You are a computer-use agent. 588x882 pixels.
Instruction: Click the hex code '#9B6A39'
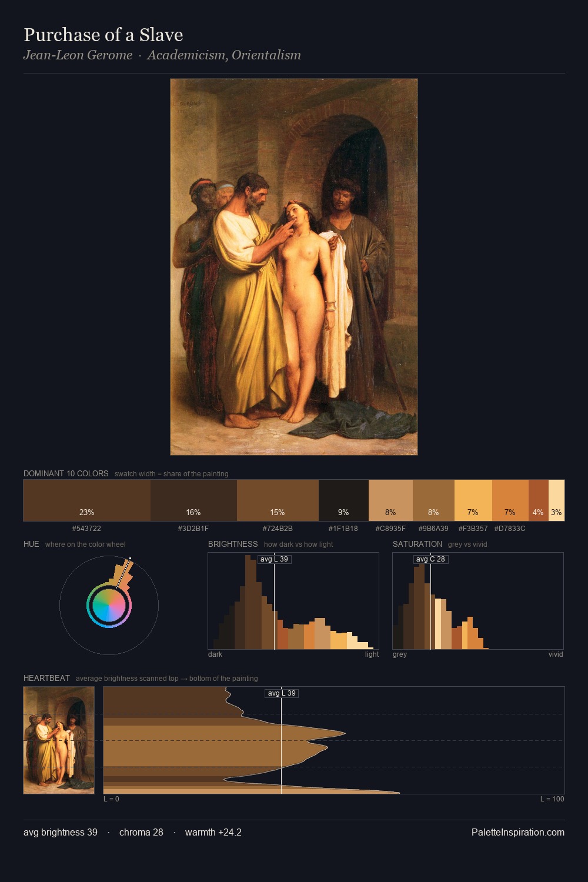pyautogui.click(x=433, y=529)
